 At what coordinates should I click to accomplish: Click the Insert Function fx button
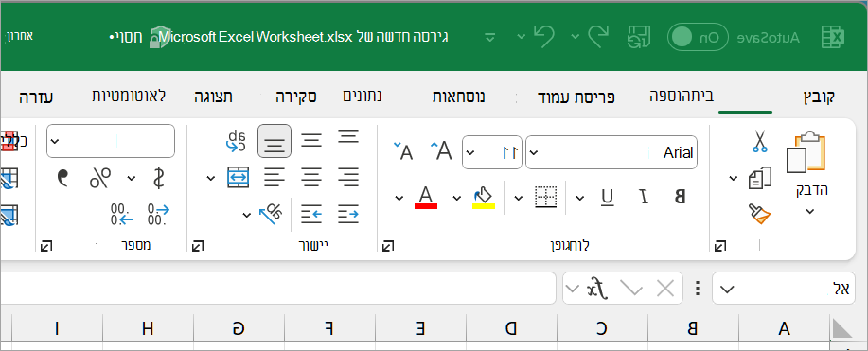point(598,288)
